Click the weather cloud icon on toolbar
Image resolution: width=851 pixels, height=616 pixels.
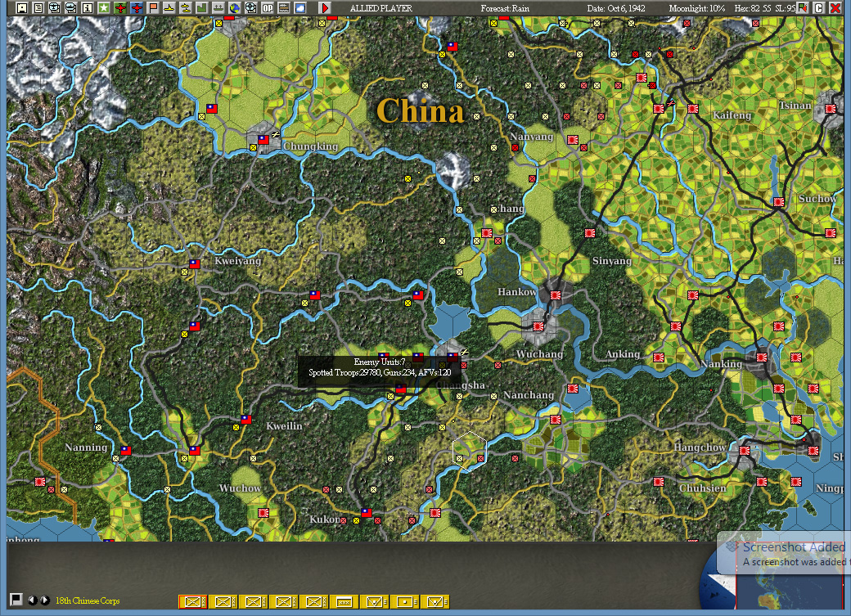[299, 9]
